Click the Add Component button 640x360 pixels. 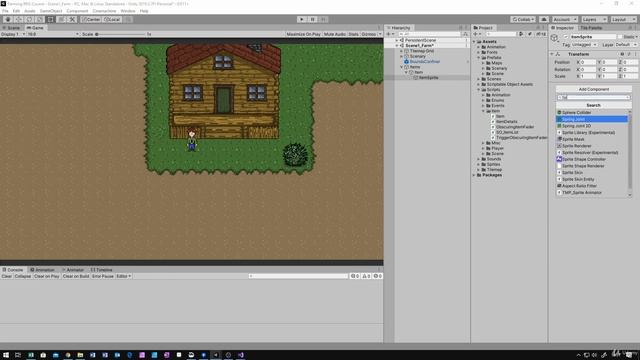pos(593,89)
